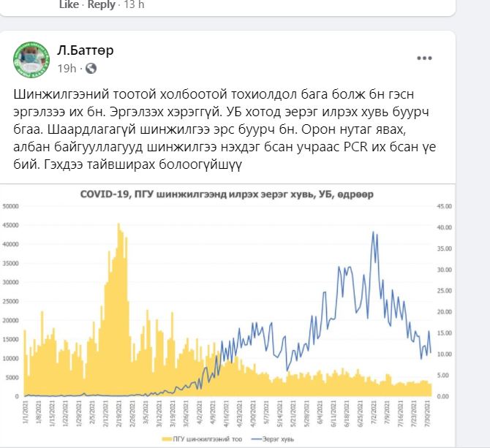Click the comment's 13 h timestamp
This screenshot has height=448, width=490.
coord(135,4)
